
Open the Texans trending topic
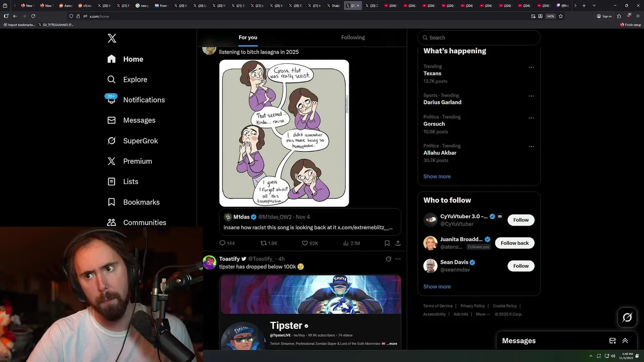tap(432, 73)
